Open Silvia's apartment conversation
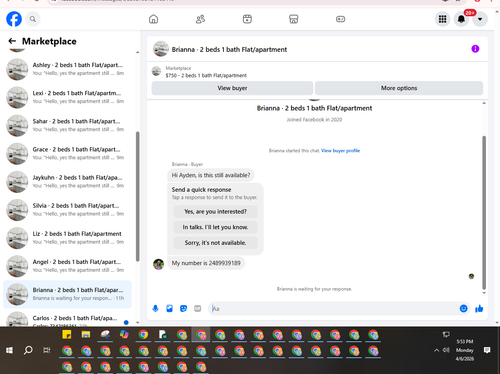 (67, 210)
